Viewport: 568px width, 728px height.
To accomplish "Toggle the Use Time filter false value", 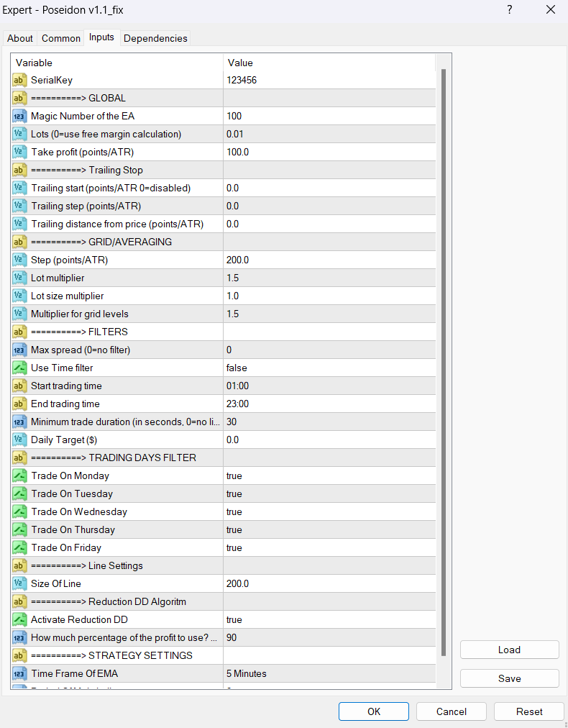I will pyautogui.click(x=329, y=368).
